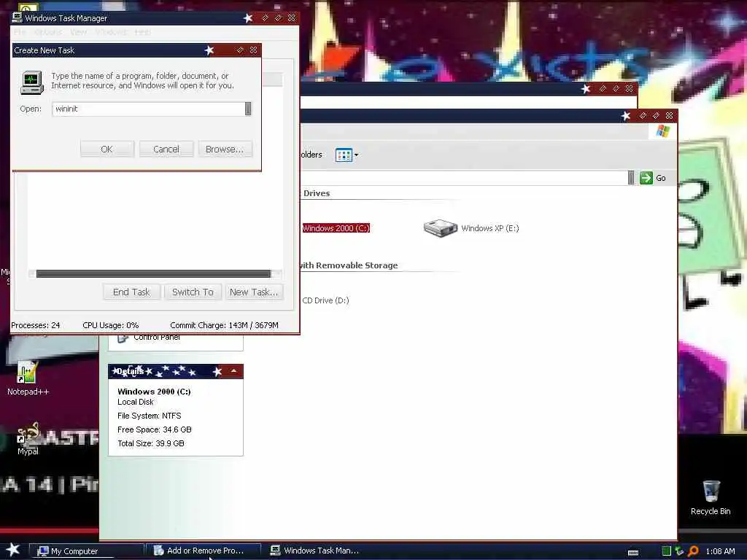Click the Processes: 24 status text
This screenshot has width=747, height=560.
point(35,325)
